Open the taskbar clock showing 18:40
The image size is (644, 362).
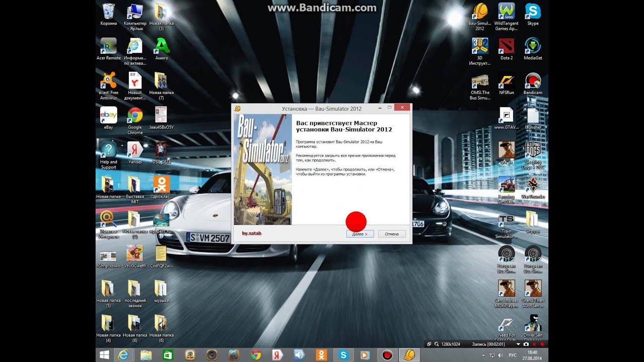tap(533, 355)
